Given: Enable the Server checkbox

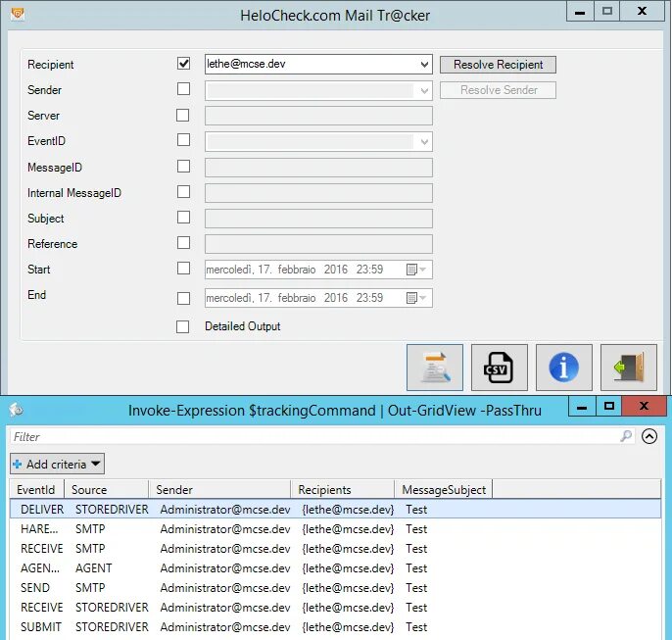Looking at the screenshot, I should 182,116.
